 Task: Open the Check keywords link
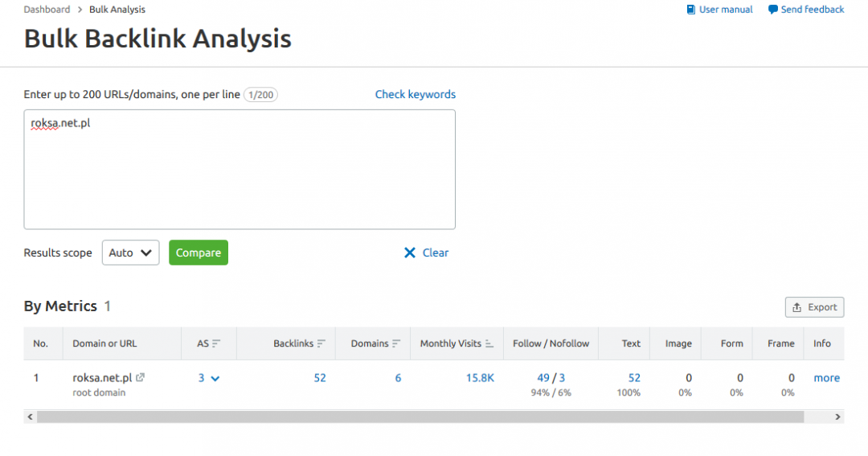(415, 94)
